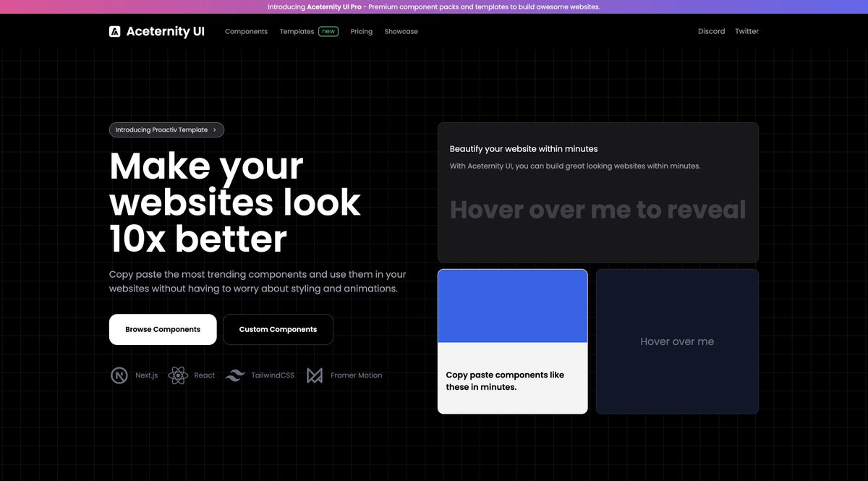Click the Aceternity UI brand name text
Viewport: 868px width, 481px height.
[166, 32]
